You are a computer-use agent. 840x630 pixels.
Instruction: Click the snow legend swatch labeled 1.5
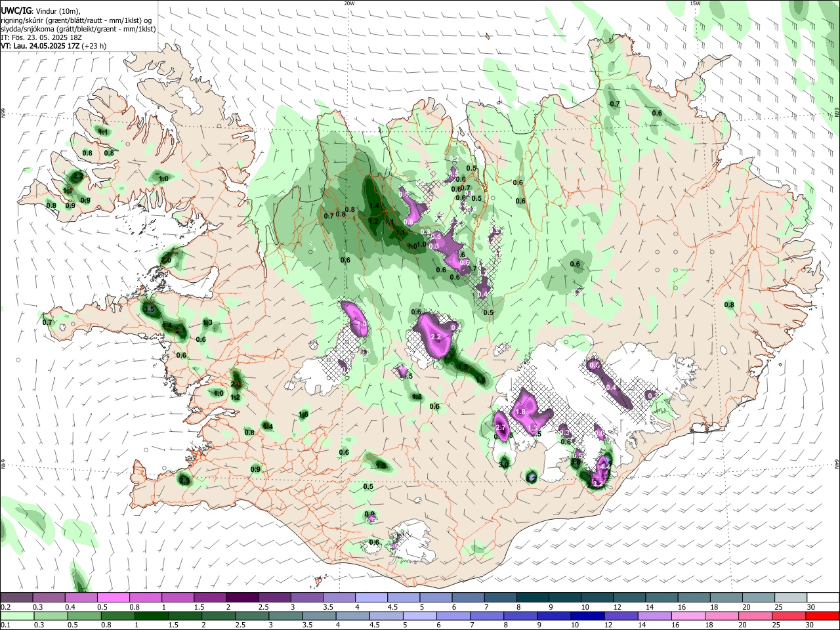(209, 597)
